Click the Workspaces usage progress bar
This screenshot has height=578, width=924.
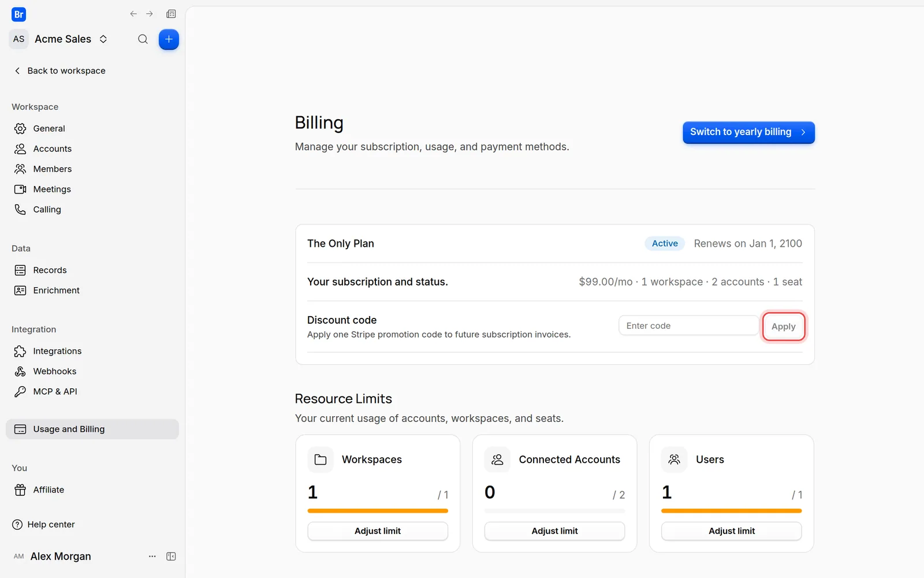tap(378, 511)
